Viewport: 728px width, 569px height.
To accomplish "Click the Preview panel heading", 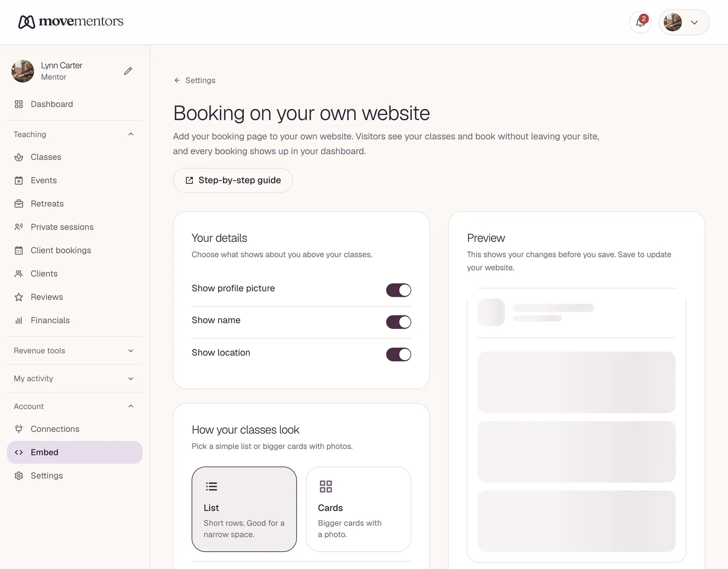I will click(x=486, y=238).
